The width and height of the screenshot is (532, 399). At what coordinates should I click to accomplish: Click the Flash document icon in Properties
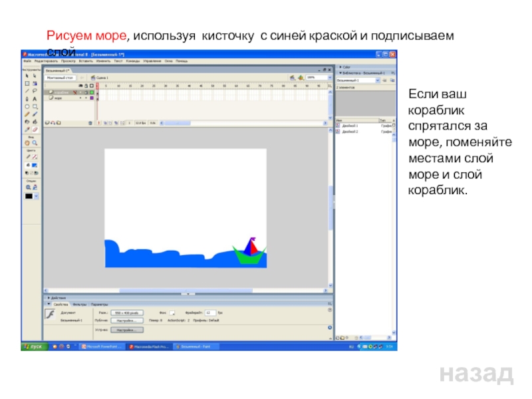[x=51, y=314]
